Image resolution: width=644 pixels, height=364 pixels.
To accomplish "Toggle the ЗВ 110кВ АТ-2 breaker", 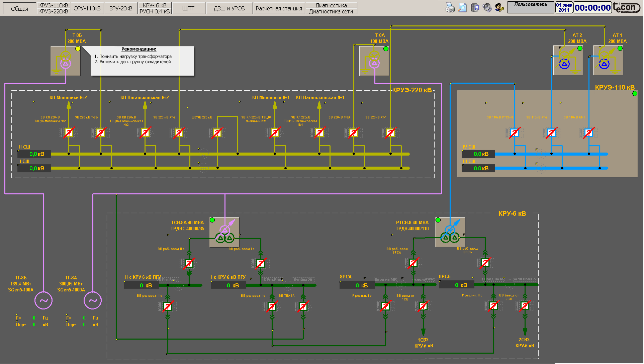I will click(x=551, y=133).
